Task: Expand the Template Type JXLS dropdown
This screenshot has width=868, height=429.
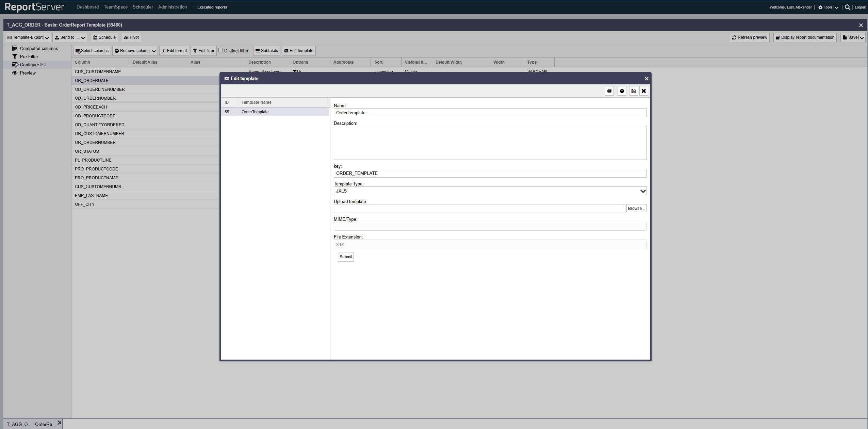Action: 642,191
